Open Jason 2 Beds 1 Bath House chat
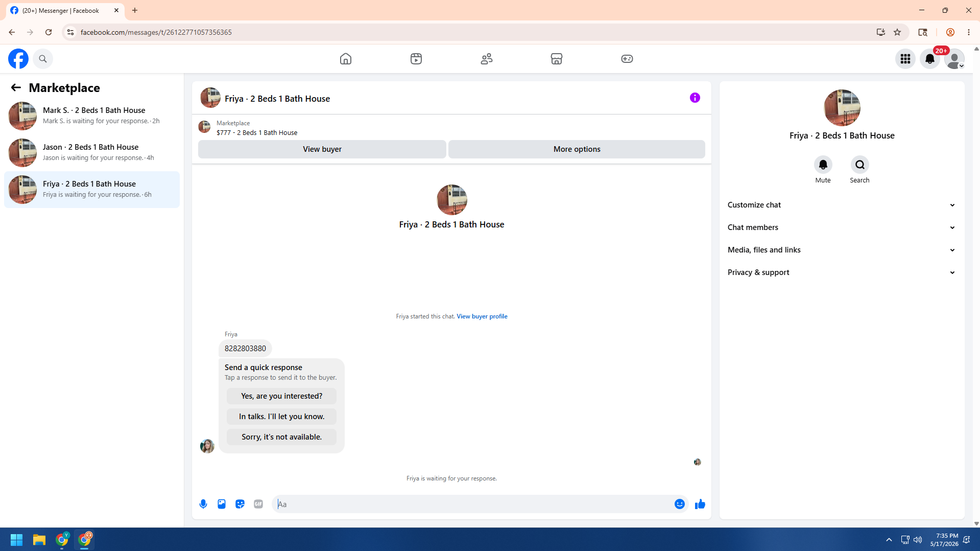Image resolution: width=980 pixels, height=551 pixels. pyautogui.click(x=92, y=152)
